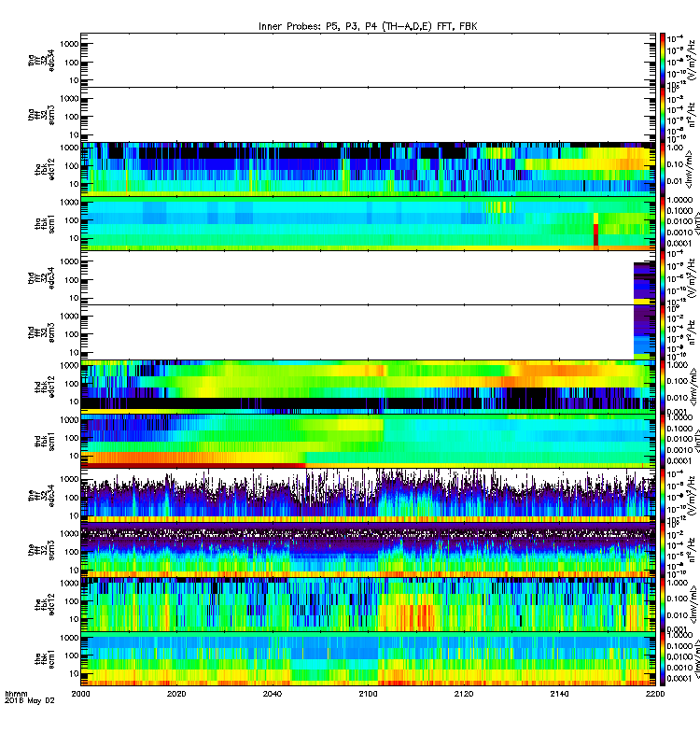Click the "the fbk scm1" y-axis label

click(45, 659)
